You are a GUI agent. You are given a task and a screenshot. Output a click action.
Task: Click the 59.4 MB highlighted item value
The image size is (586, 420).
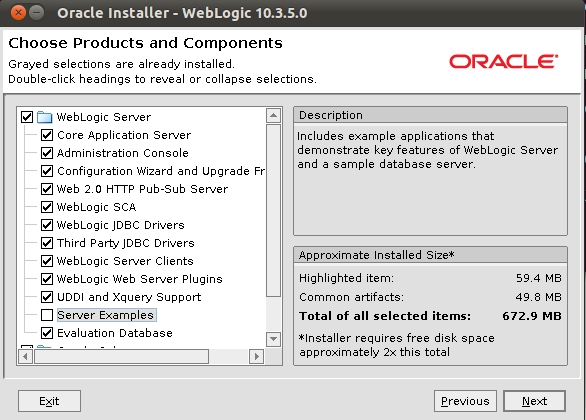pos(539,278)
